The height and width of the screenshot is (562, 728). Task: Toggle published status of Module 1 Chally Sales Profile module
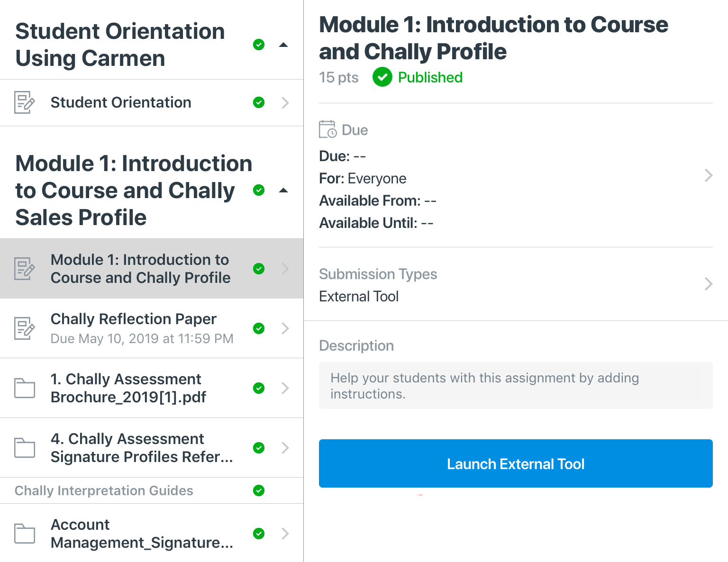point(259,190)
